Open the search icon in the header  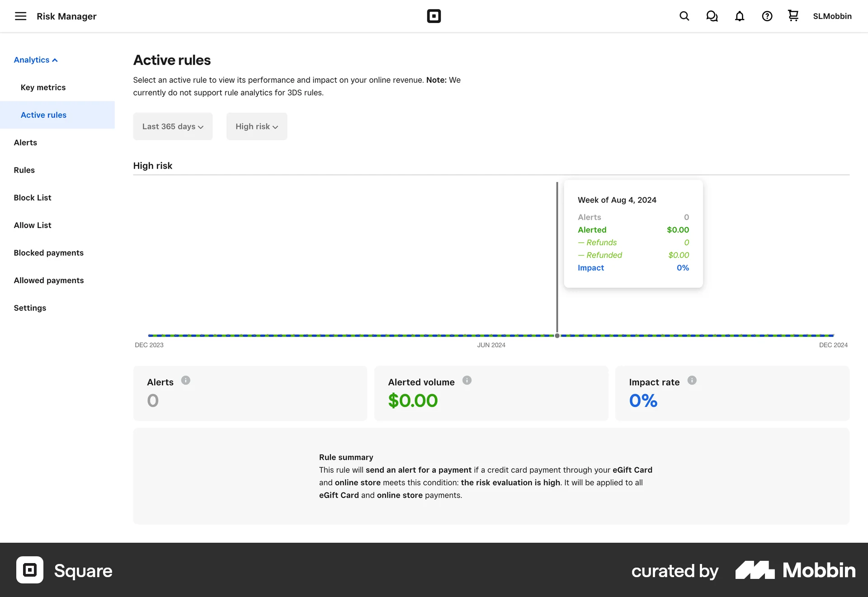(684, 16)
